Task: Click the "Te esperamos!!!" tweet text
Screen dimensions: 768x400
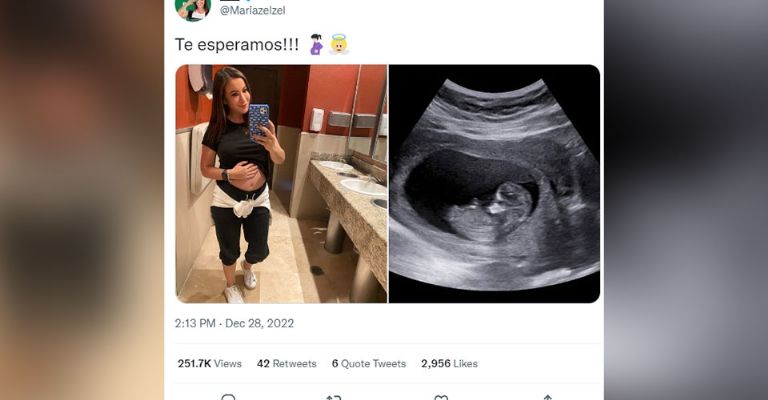Action: [237, 45]
